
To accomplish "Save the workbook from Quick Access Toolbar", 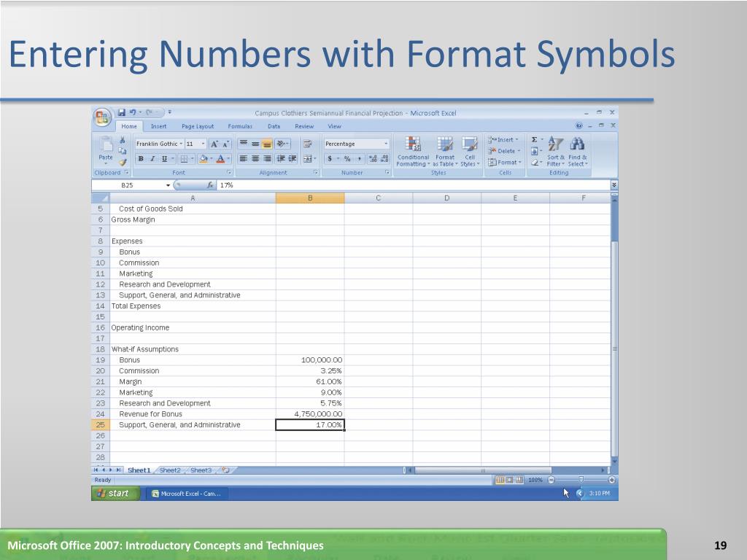I will (x=122, y=112).
